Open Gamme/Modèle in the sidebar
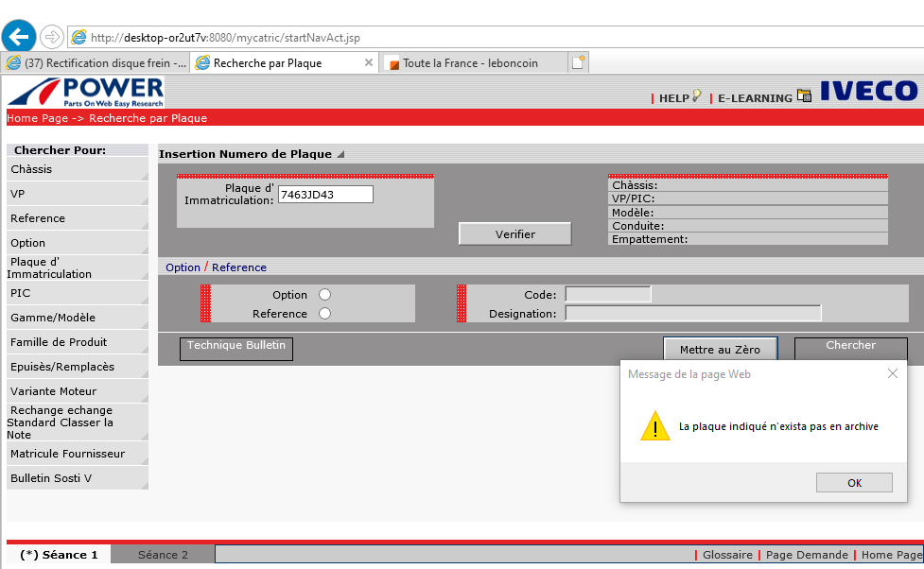 76,318
